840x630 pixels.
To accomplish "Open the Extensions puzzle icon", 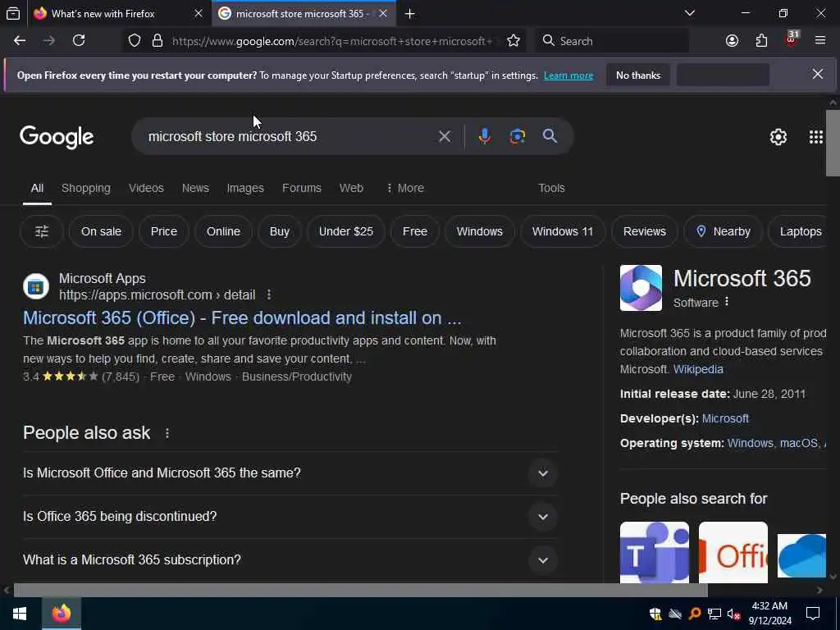I will pyautogui.click(x=761, y=41).
